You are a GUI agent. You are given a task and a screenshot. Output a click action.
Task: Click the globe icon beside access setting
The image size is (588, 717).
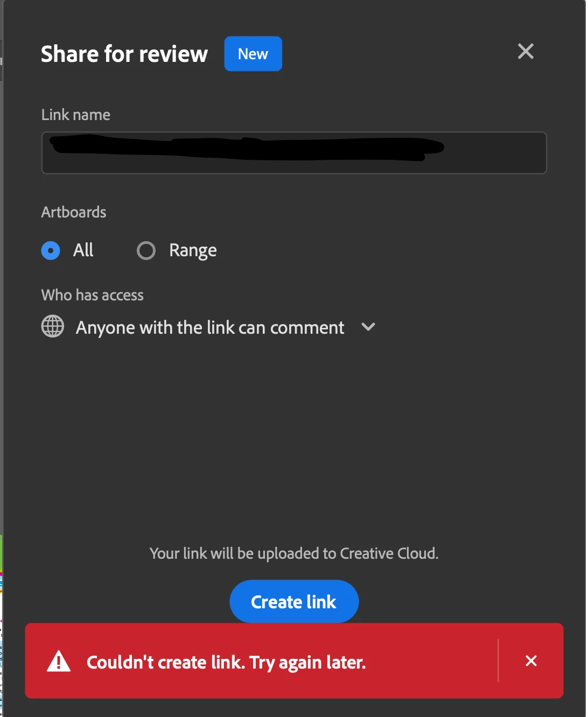click(53, 326)
